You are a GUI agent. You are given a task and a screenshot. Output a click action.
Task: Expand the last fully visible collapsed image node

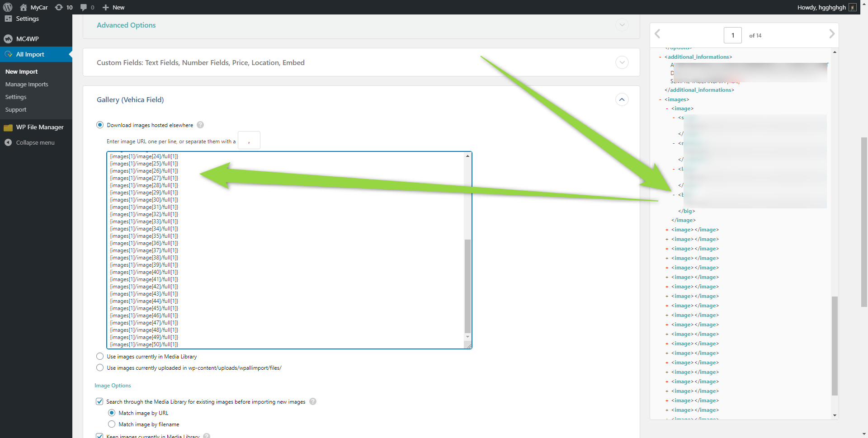[x=667, y=410]
